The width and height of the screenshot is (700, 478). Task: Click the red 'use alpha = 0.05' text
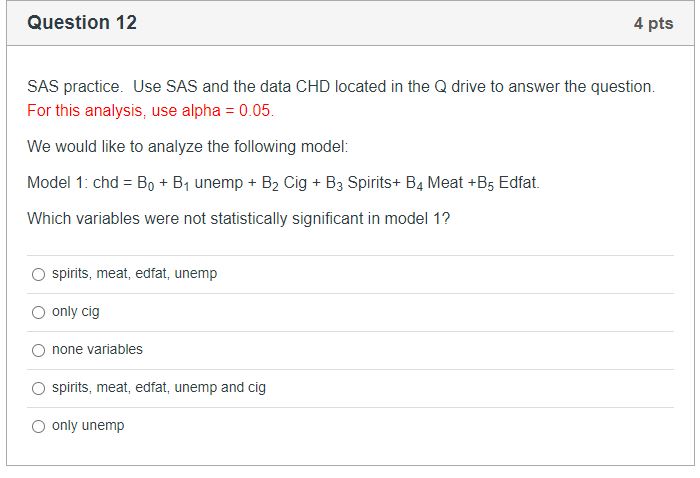211,110
